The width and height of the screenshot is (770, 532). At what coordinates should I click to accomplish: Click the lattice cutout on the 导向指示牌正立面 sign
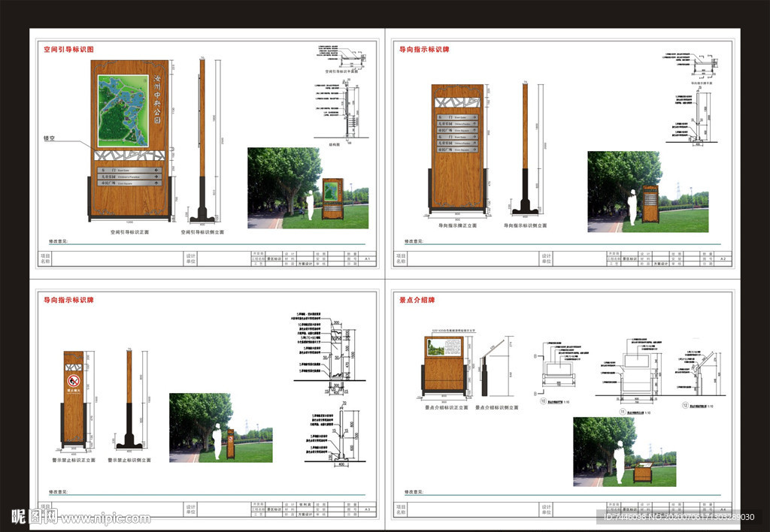457,101
